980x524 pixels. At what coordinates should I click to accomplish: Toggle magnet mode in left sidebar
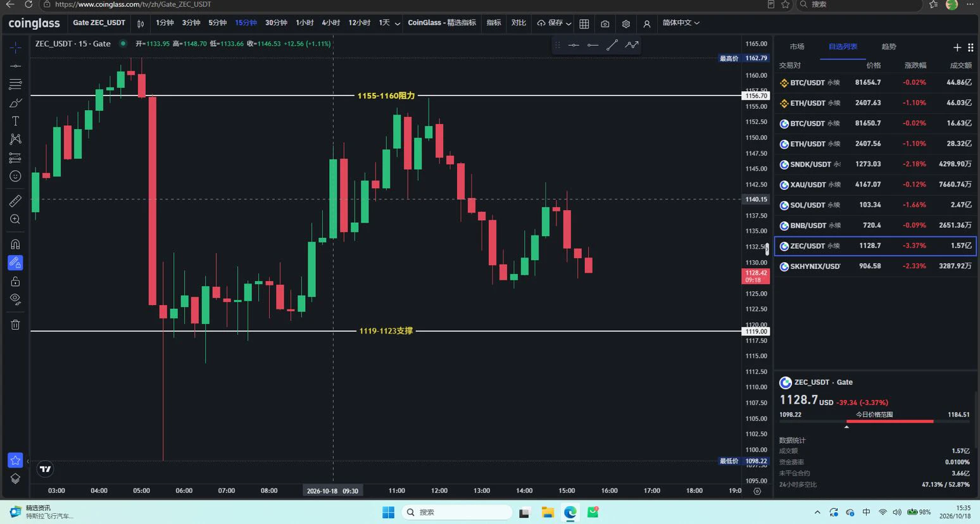(15, 244)
